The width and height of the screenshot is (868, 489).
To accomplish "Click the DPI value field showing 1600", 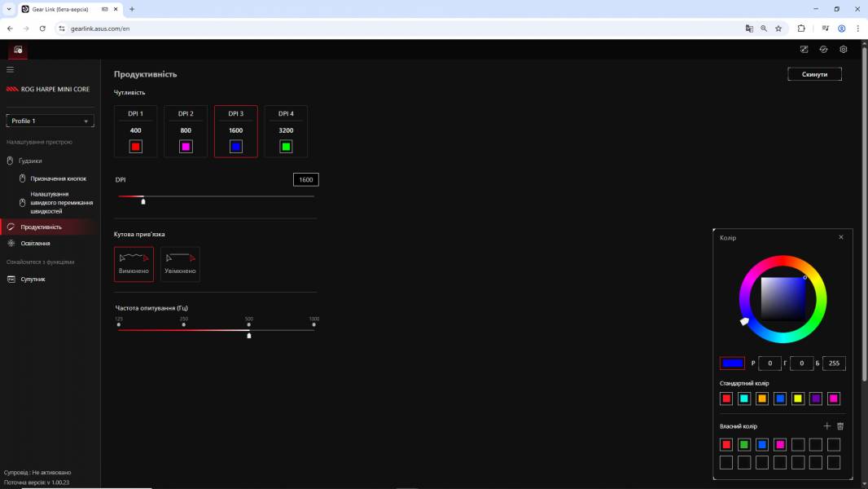I will (305, 179).
